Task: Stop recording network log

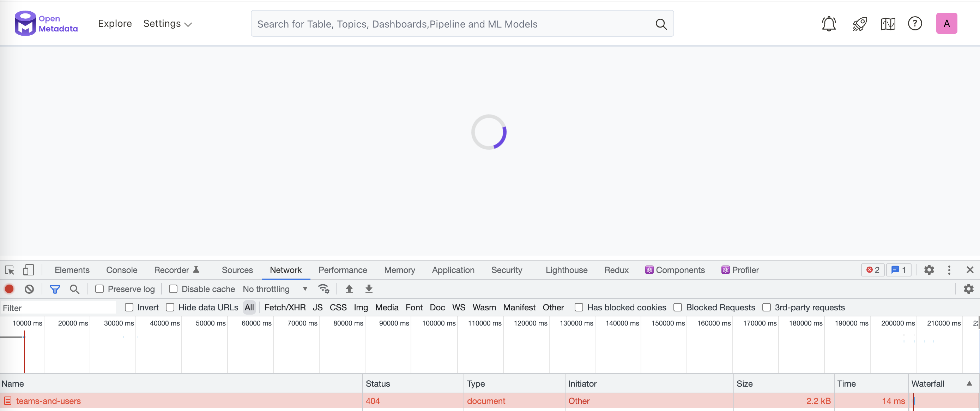Action: (x=9, y=289)
